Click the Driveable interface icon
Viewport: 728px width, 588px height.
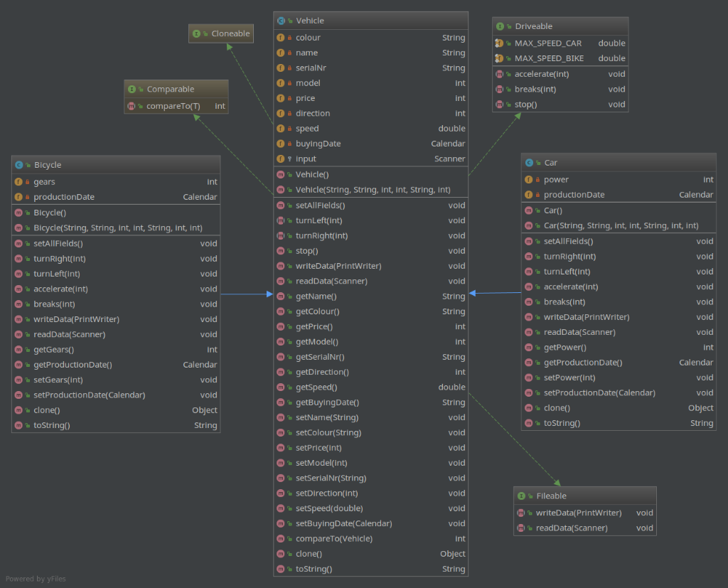pos(500,26)
